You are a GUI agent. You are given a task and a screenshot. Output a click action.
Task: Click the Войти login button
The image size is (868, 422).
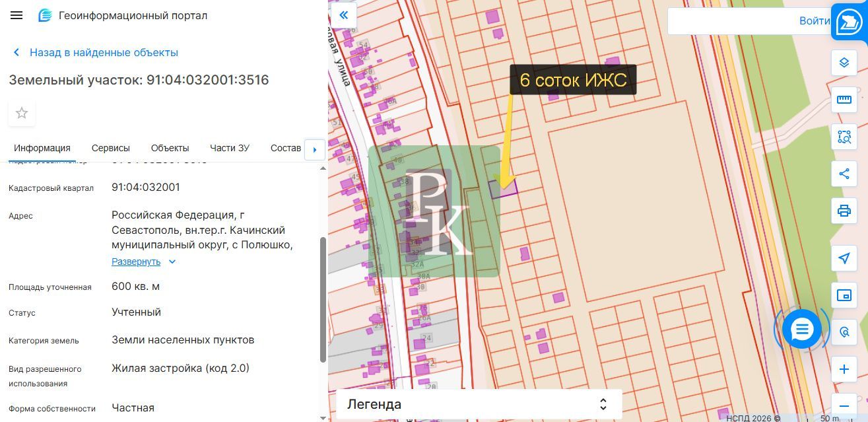[x=814, y=21]
